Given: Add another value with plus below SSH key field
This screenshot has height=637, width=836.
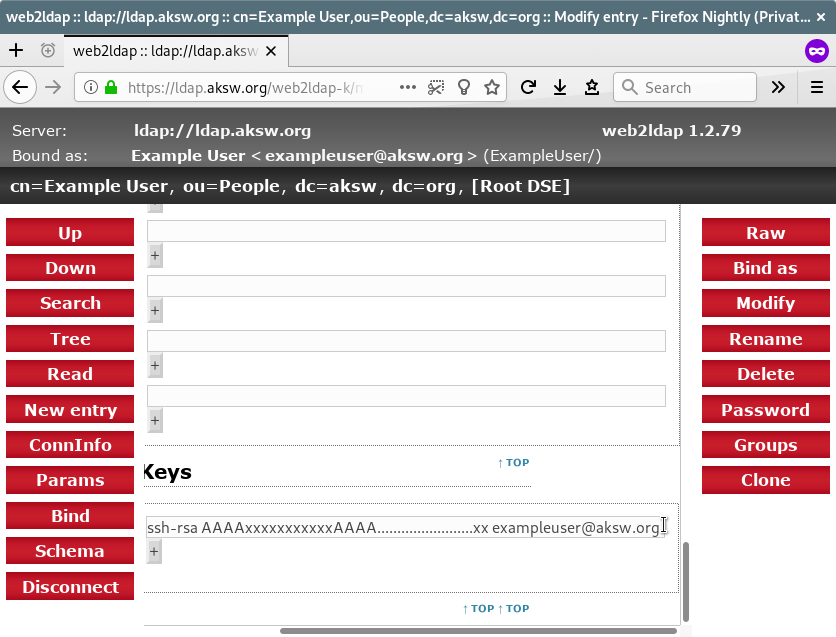Looking at the screenshot, I should tap(154, 551).
